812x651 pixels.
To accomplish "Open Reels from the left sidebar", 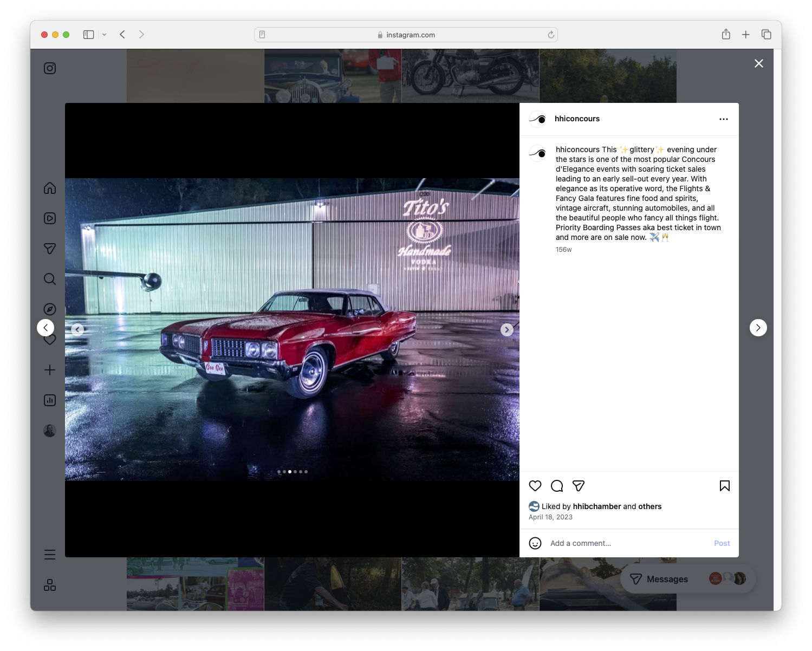I will [x=49, y=218].
